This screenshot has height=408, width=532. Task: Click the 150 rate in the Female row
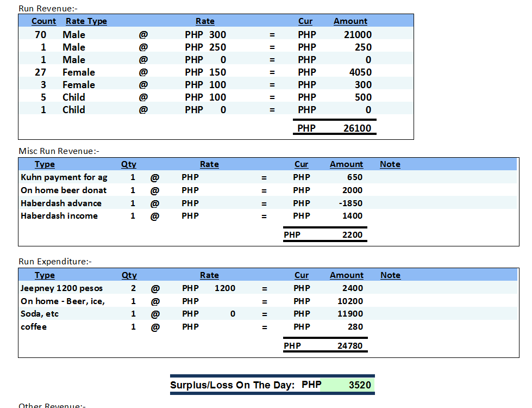[x=217, y=72]
